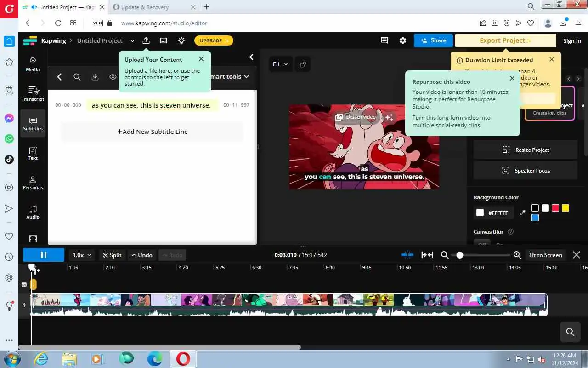Image resolution: width=588 pixels, height=368 pixels.
Task: Select the Subtitles sidebar tab
Action: [x=33, y=123]
